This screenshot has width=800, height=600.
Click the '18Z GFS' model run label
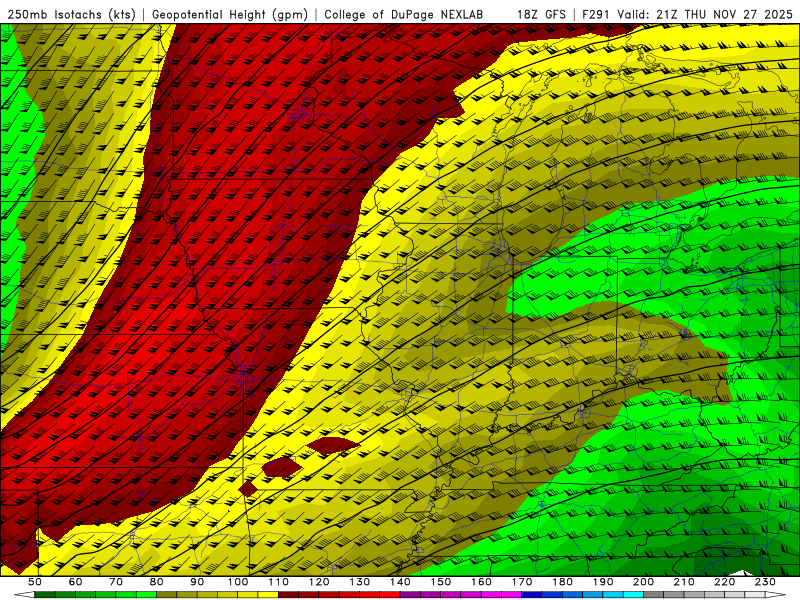(x=541, y=15)
